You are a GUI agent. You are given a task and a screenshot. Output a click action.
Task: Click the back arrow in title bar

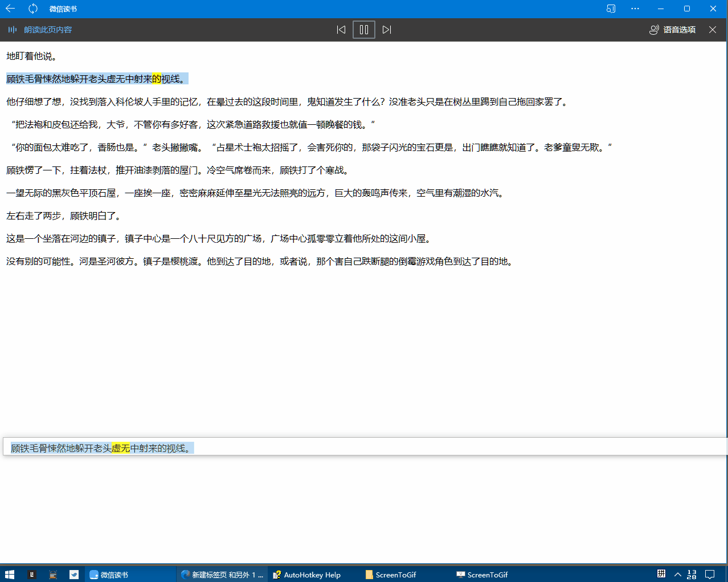click(10, 9)
